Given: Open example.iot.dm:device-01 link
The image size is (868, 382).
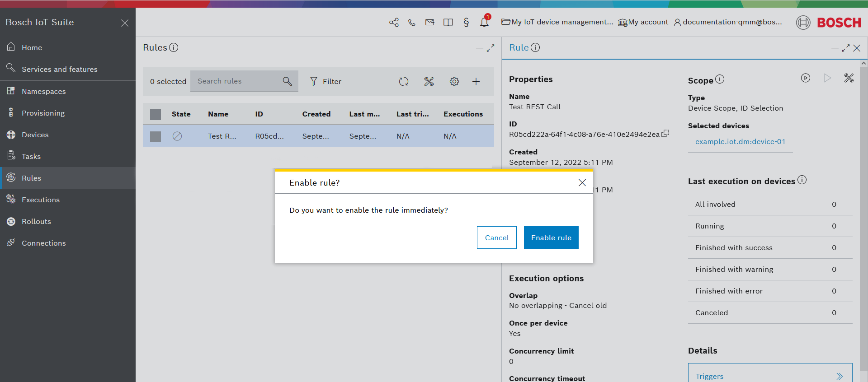Looking at the screenshot, I should pos(740,141).
